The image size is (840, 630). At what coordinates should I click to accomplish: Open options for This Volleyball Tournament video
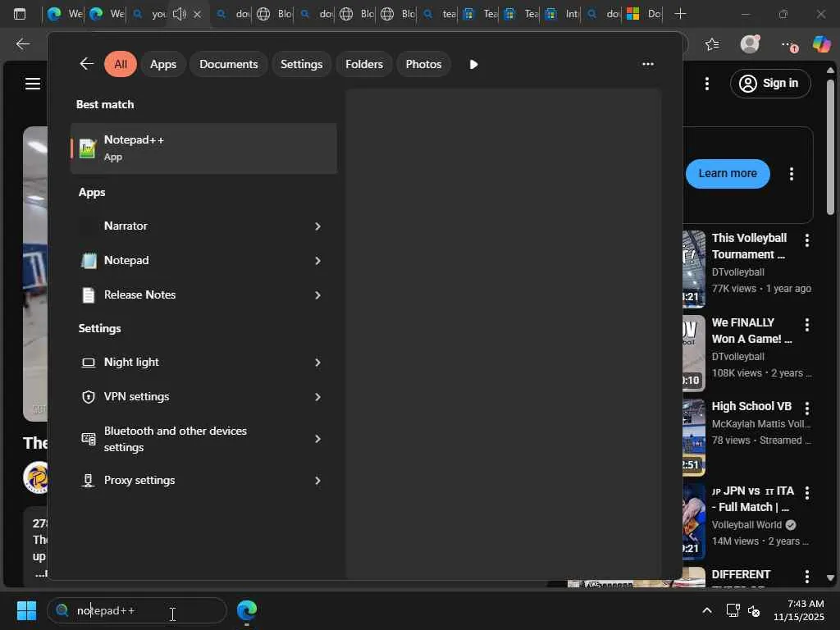[x=807, y=240]
